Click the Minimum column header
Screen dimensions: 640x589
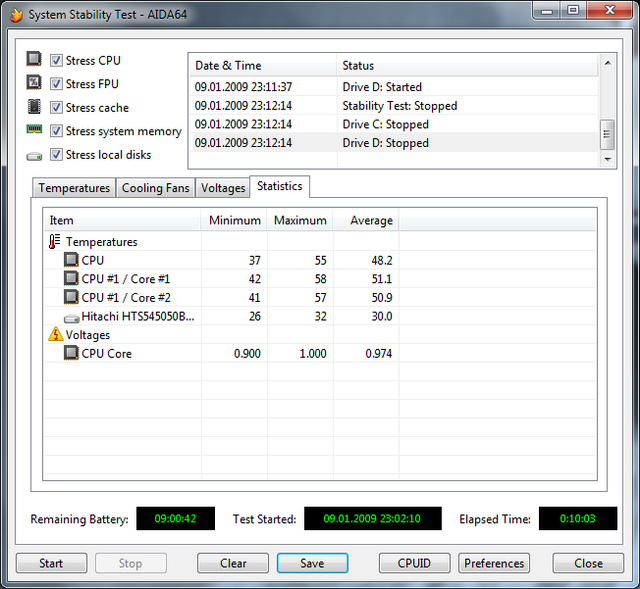coord(234,220)
